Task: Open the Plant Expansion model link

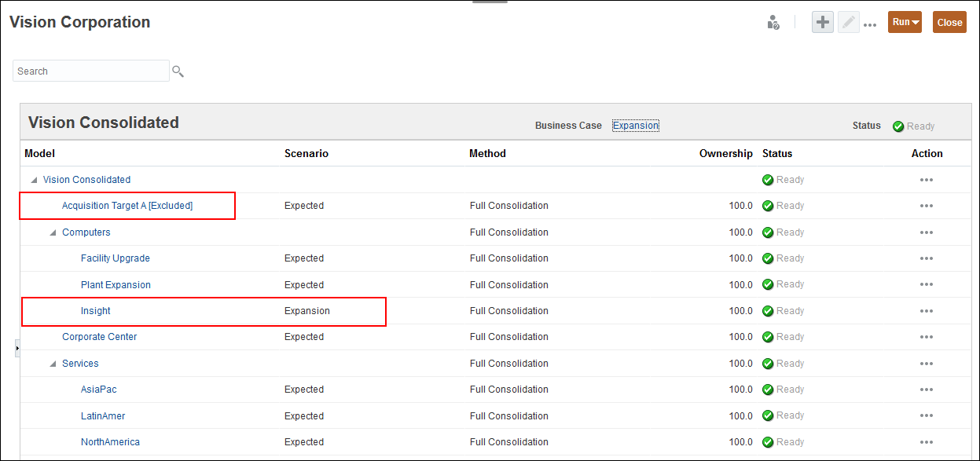Action: [x=116, y=285]
